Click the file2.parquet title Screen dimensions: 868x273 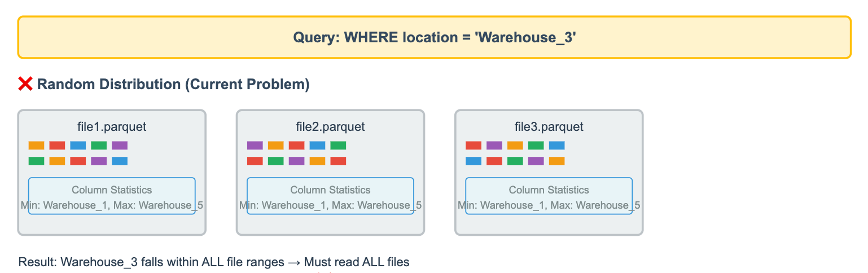tap(330, 126)
